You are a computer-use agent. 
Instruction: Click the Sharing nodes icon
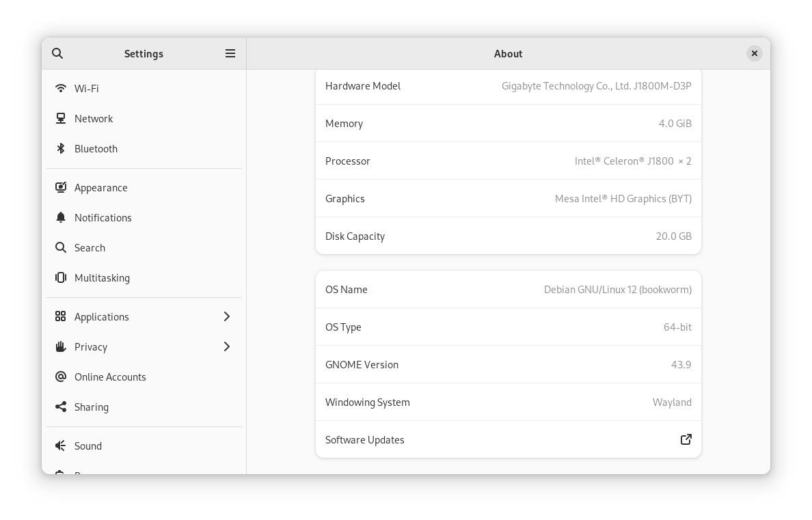pos(61,407)
